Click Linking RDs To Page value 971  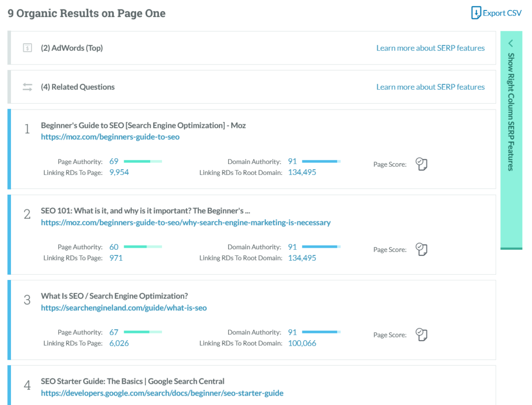116,258
